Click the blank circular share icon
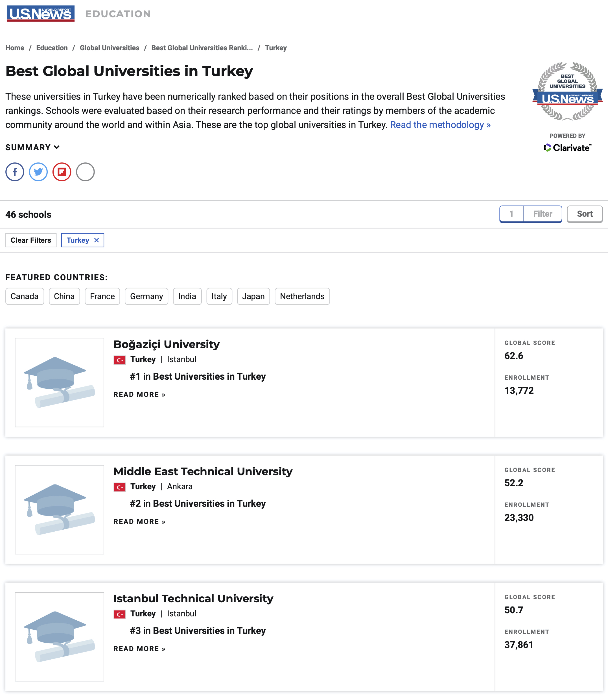Image resolution: width=608 pixels, height=700 pixels. coord(85,172)
